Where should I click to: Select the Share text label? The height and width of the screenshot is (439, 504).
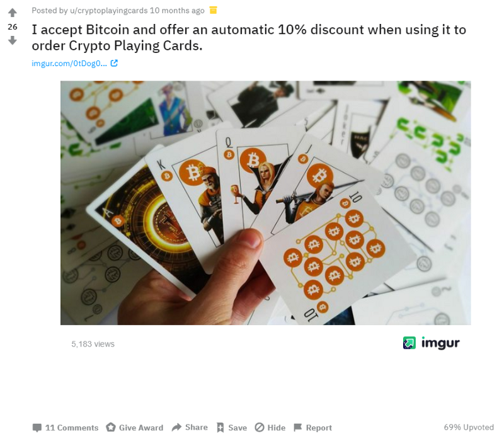pos(197,427)
